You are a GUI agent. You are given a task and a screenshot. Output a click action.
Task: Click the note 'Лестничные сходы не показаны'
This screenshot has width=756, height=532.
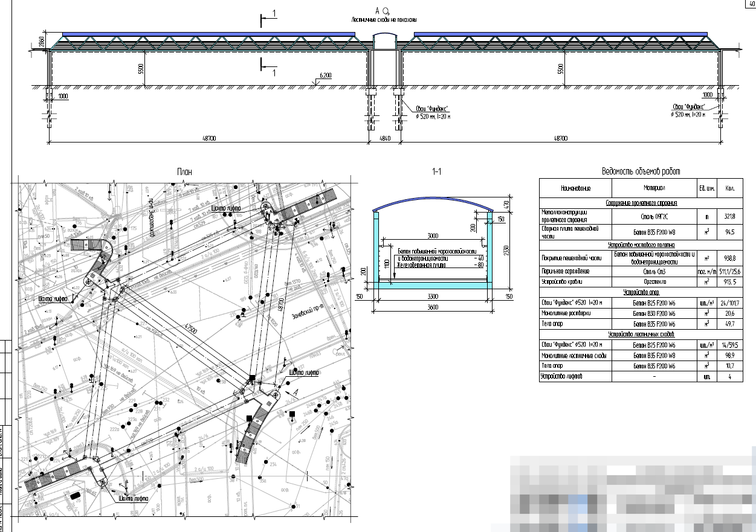click(384, 20)
